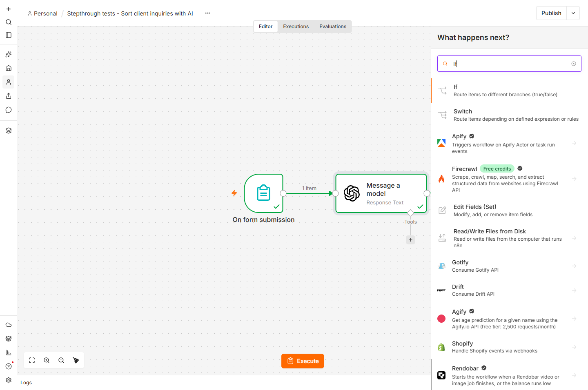The image size is (588, 390).
Task: Expand the Shopify node actions
Action: click(x=574, y=347)
